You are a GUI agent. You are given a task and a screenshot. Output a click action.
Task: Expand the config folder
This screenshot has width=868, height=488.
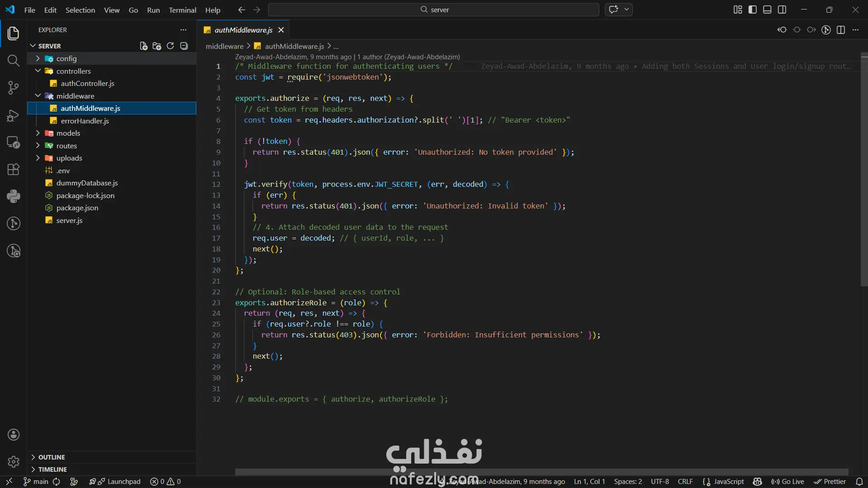tap(112, 58)
